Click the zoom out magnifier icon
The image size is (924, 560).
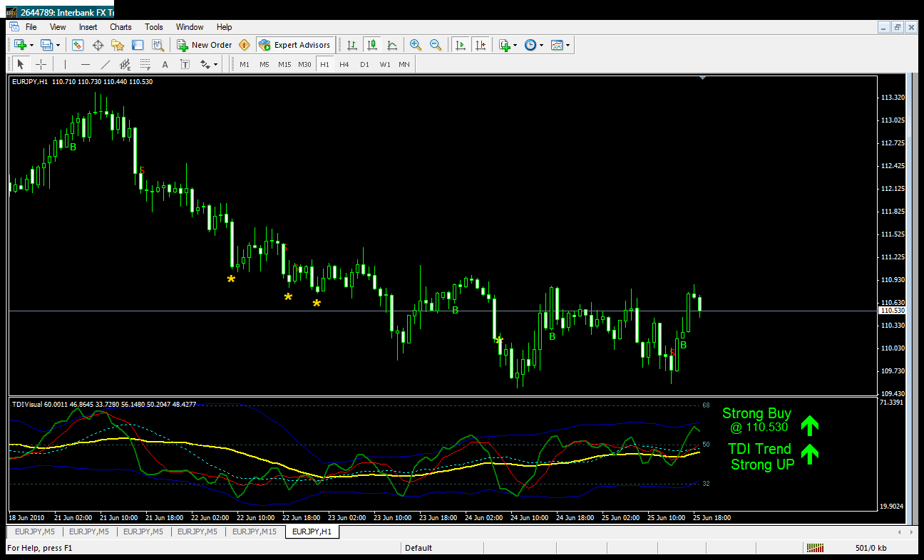click(435, 45)
